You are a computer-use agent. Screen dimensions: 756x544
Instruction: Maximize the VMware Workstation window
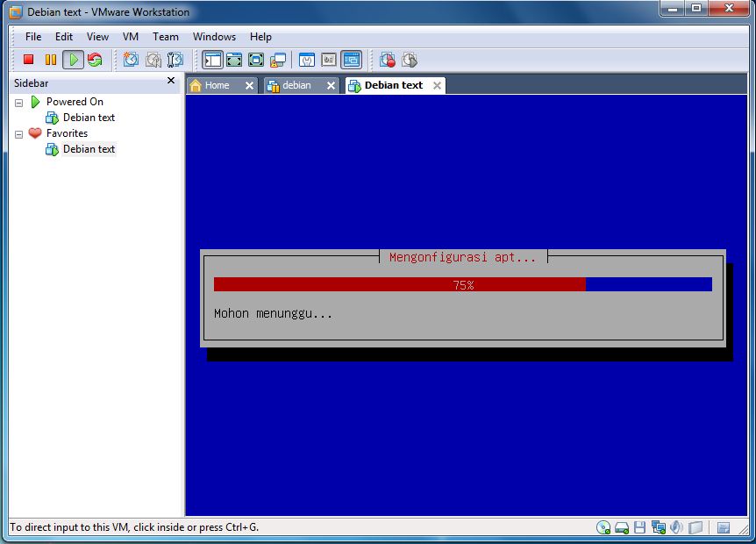tap(696, 8)
